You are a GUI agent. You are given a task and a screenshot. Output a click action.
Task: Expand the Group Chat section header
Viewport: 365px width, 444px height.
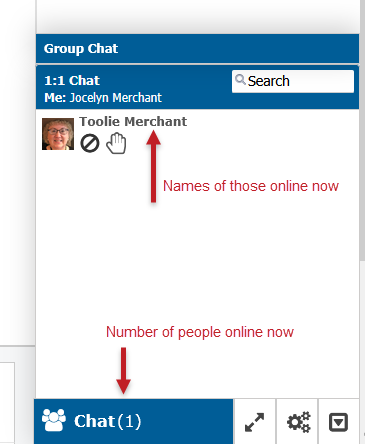click(198, 49)
